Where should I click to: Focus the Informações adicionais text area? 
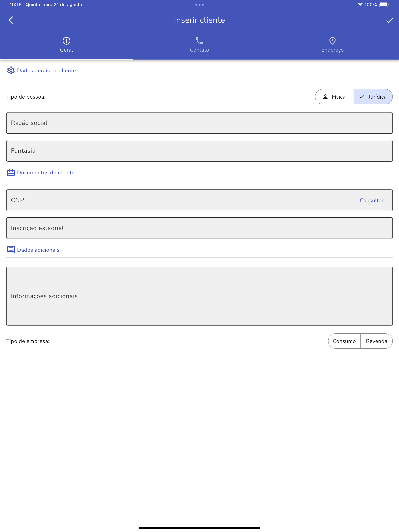199,296
